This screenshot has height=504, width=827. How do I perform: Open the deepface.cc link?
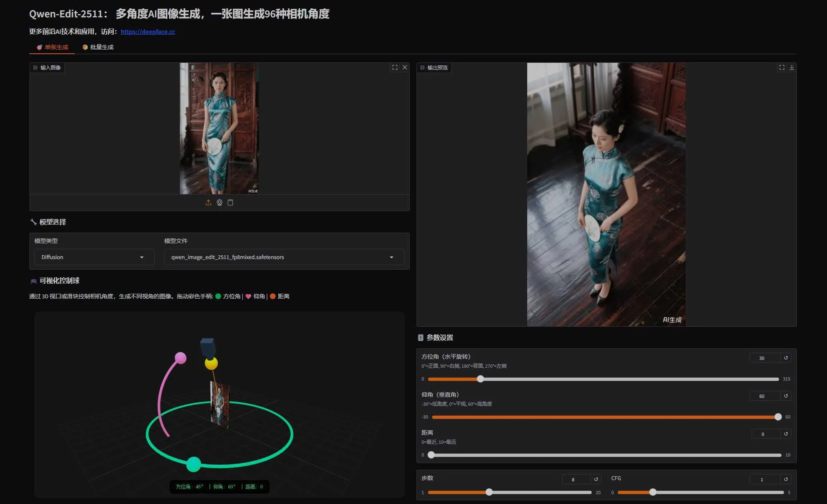point(148,31)
